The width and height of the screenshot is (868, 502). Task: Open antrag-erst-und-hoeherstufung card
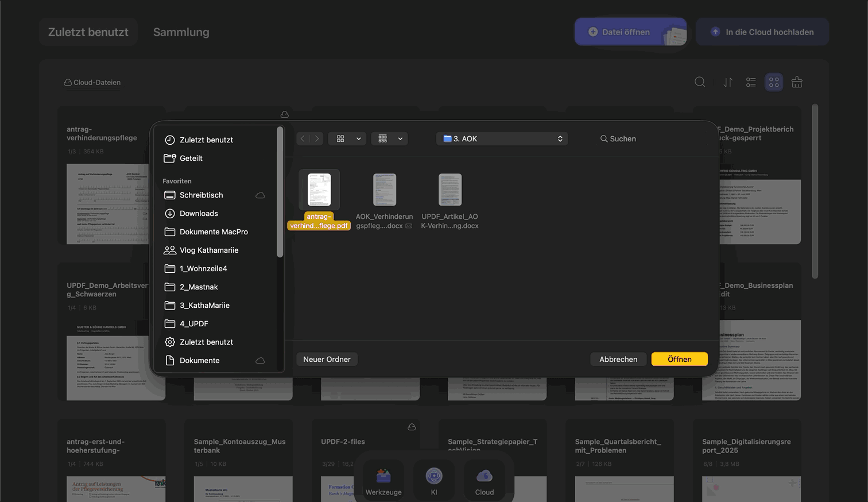[112, 461]
